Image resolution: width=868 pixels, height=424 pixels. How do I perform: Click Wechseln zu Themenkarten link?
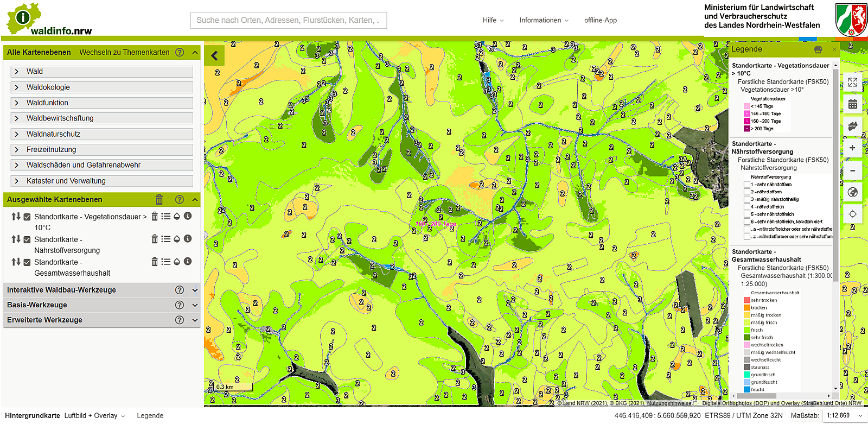tap(124, 52)
